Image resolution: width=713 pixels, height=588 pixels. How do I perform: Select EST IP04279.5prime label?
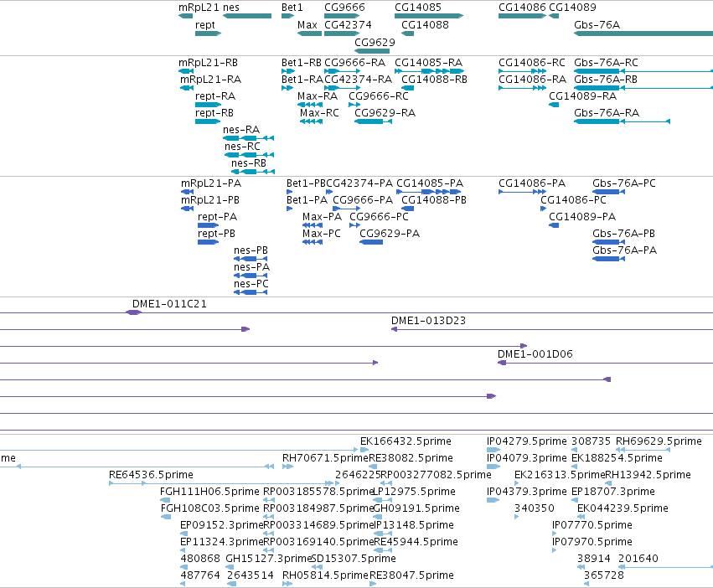point(526,441)
